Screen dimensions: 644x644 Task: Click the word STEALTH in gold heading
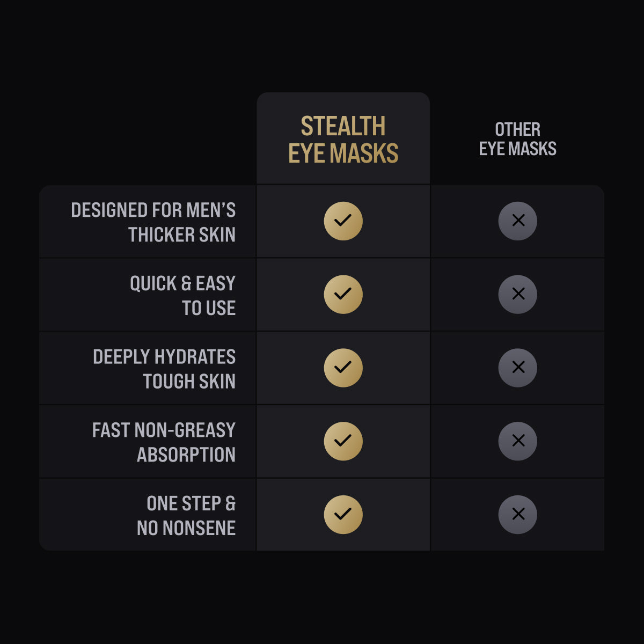pos(343,127)
